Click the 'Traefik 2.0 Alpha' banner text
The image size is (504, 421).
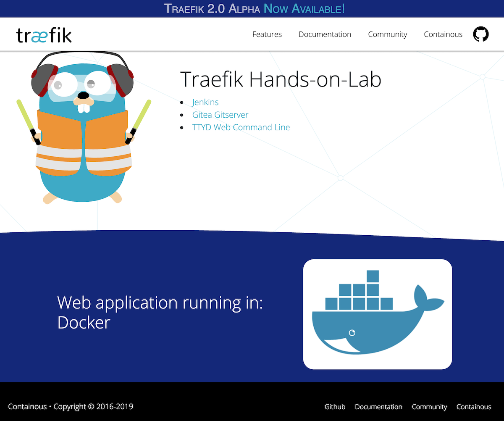click(212, 9)
